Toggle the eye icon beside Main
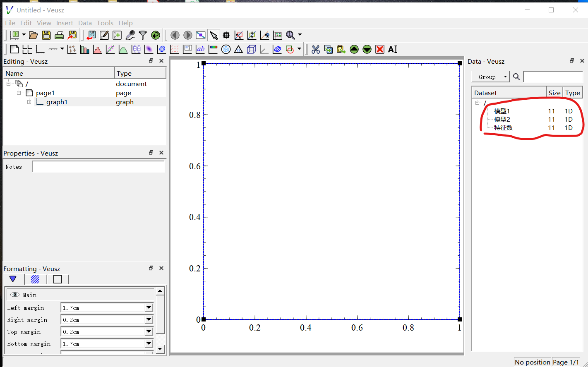Screen dimensions: 588x367 pos(15,295)
